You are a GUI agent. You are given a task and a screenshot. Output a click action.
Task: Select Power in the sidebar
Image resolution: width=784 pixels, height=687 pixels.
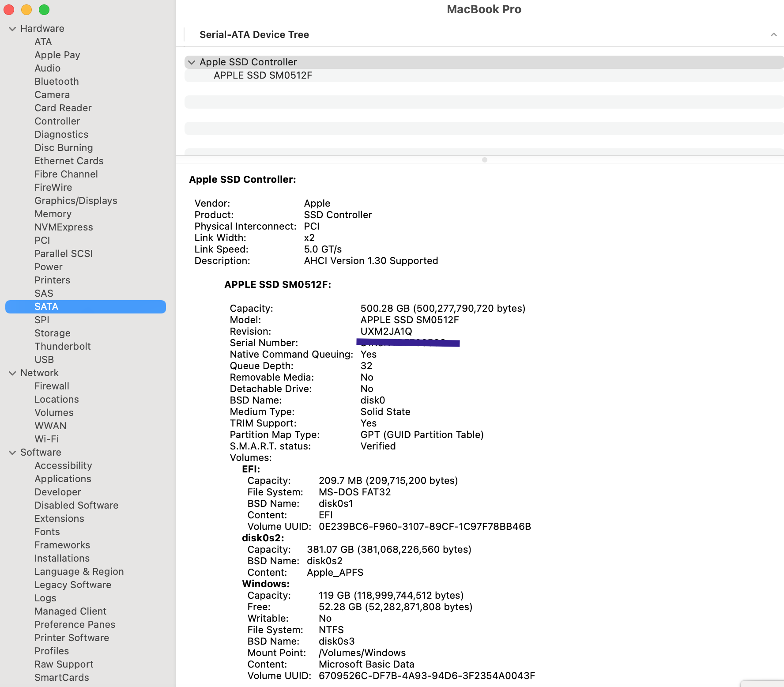49,267
